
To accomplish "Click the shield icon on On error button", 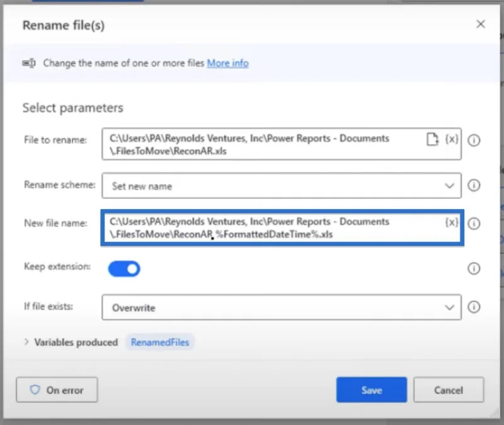I will (x=35, y=390).
